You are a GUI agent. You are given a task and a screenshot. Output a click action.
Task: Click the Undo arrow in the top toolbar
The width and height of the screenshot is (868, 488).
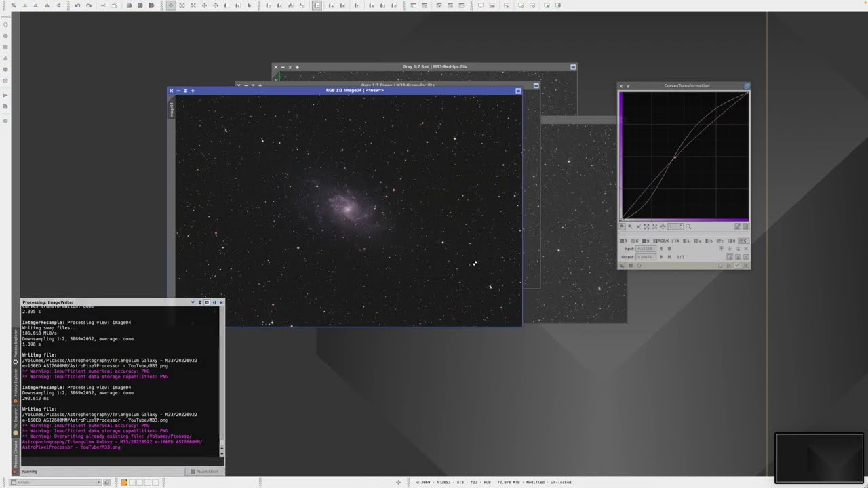[x=77, y=5]
